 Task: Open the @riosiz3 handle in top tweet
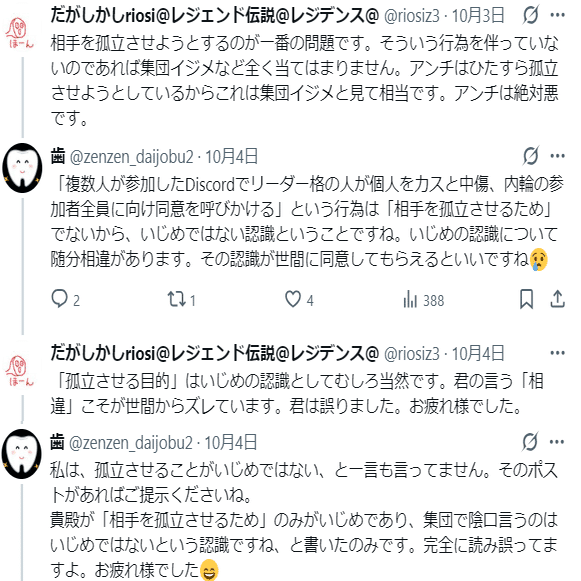pos(412,16)
